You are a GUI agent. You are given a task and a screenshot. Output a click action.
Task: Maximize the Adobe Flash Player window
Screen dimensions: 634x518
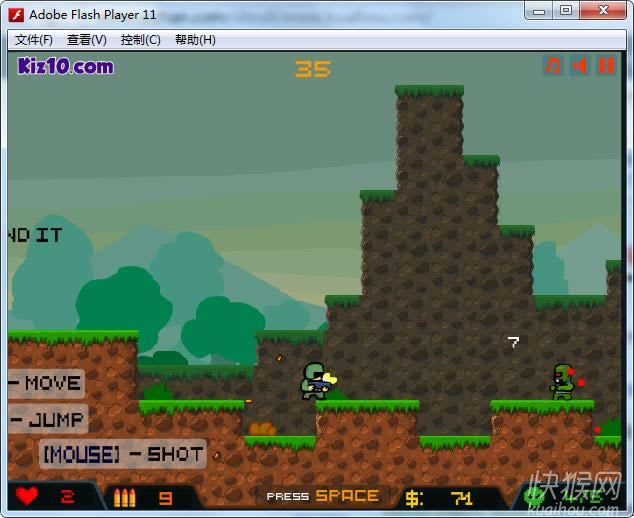(x=566, y=11)
